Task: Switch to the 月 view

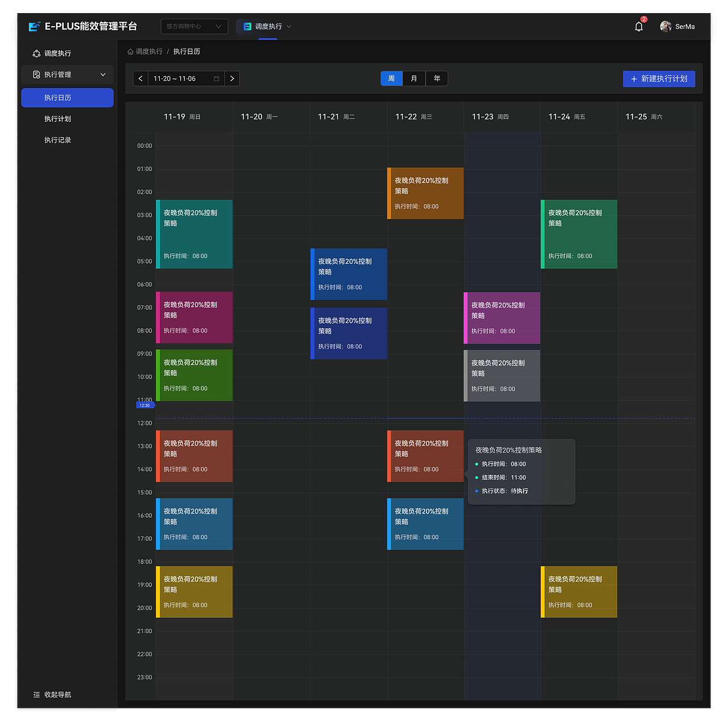Action: 414,78
